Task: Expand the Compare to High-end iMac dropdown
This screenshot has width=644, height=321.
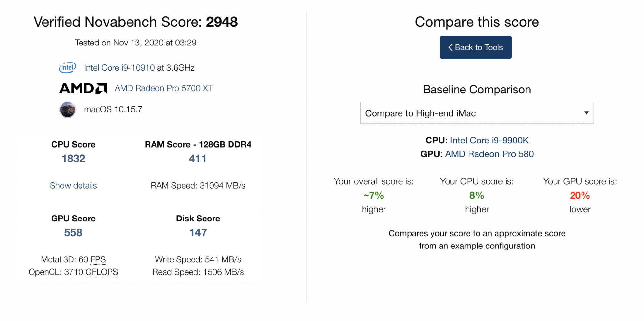Action: point(477,113)
